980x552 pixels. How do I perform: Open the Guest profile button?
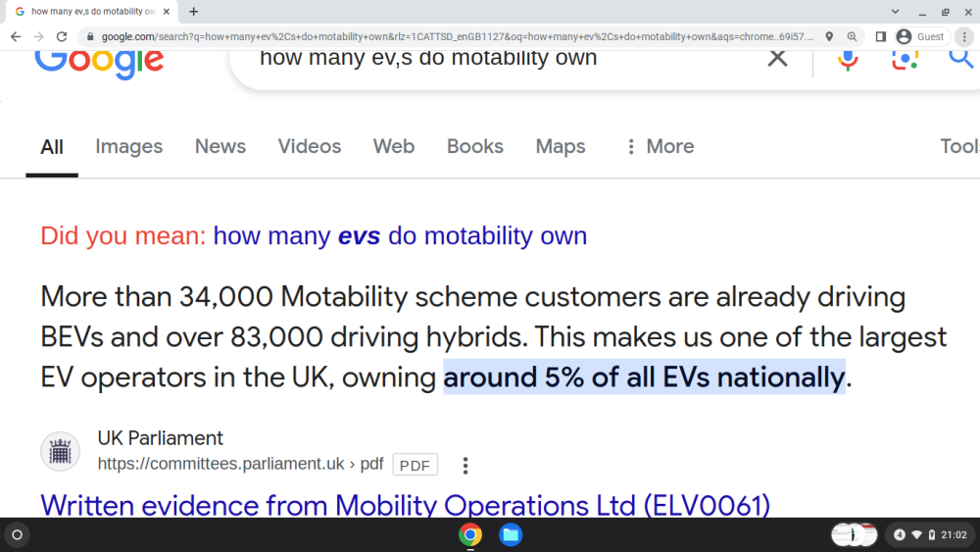point(920,37)
